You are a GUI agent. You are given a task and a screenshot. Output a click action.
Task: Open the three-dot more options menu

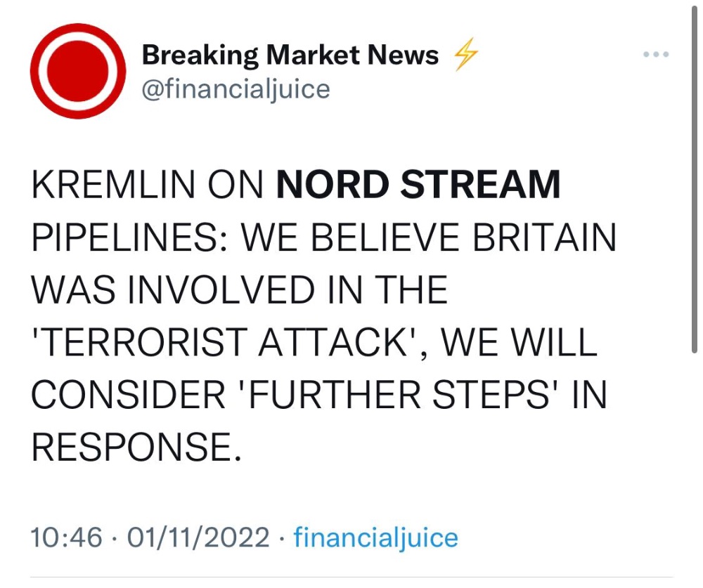click(656, 54)
